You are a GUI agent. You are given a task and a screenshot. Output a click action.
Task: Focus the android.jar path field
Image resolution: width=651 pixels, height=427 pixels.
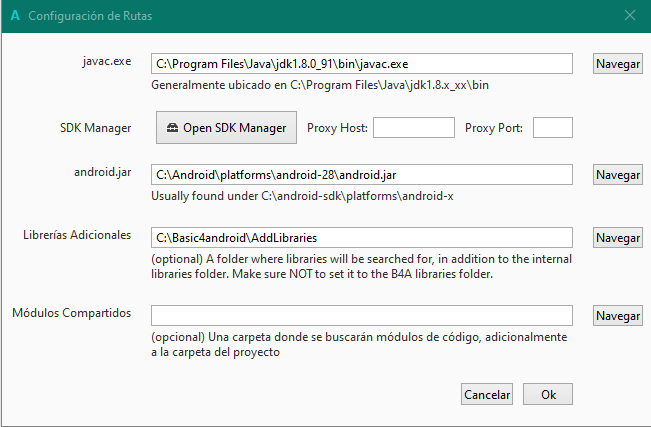tap(361, 174)
